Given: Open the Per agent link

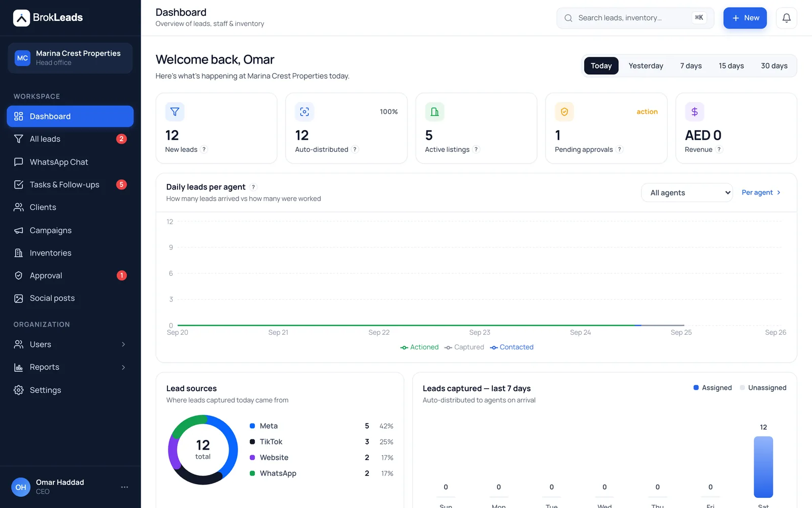Looking at the screenshot, I should coord(761,193).
